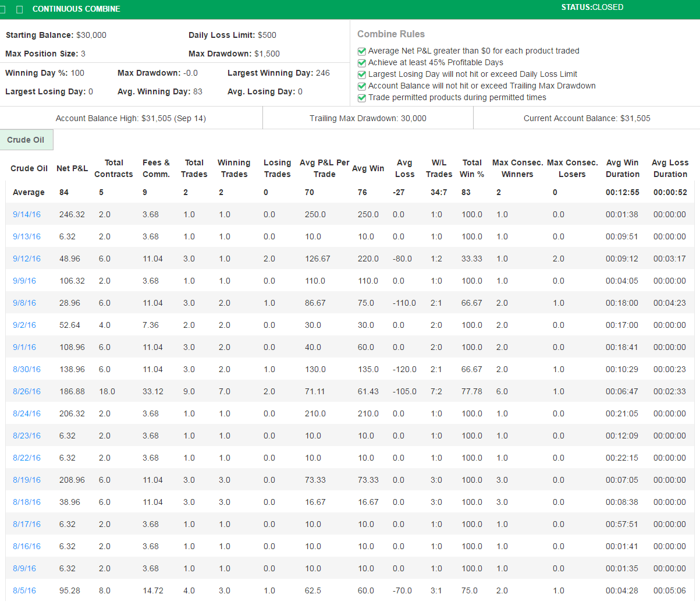The width and height of the screenshot is (700, 612).
Task: Click the STATUS:CLOSED label in header
Action: click(592, 8)
